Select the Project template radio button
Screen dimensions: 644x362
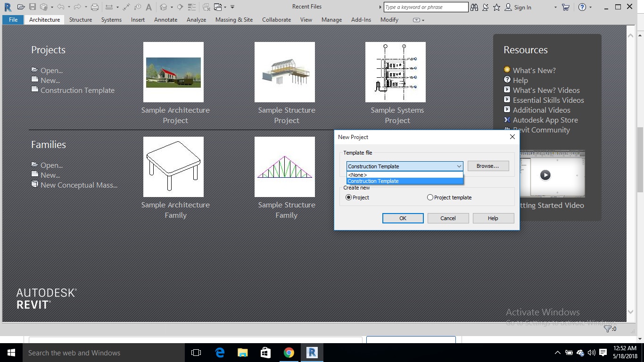(x=430, y=197)
